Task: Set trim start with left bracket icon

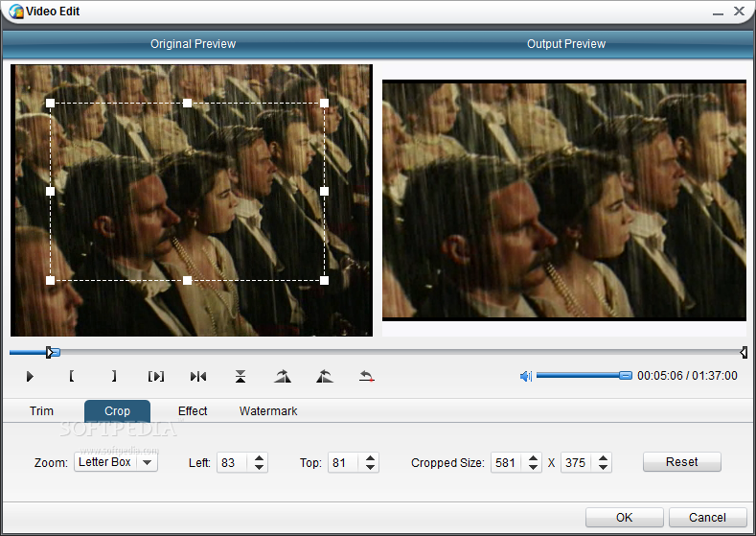Action: coord(71,376)
